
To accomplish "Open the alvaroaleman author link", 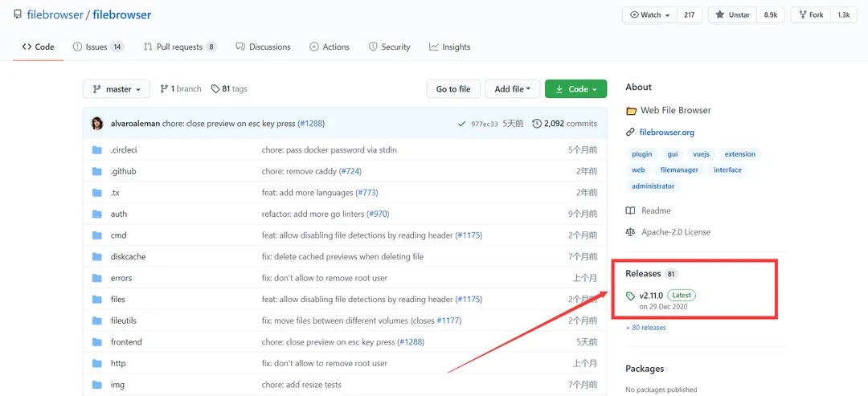I will click(x=136, y=124).
